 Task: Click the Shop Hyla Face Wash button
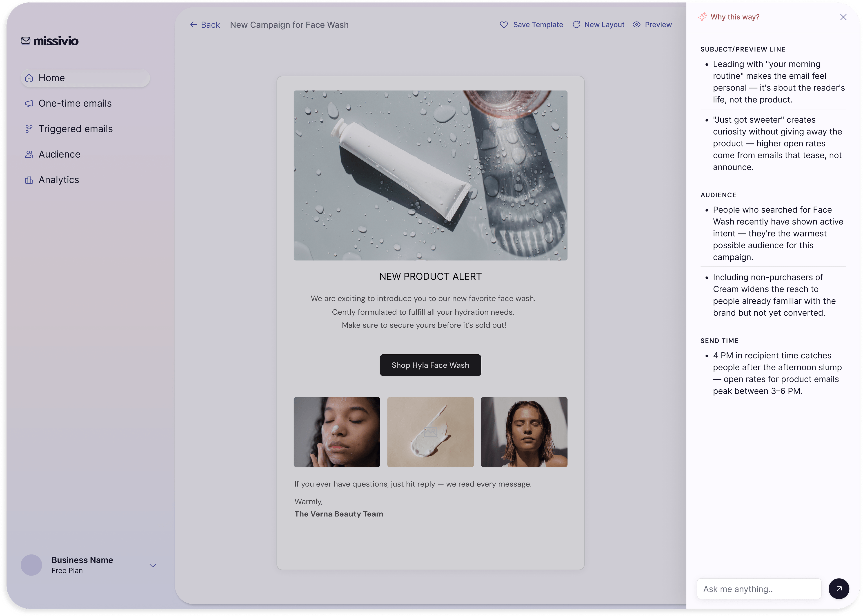430,365
